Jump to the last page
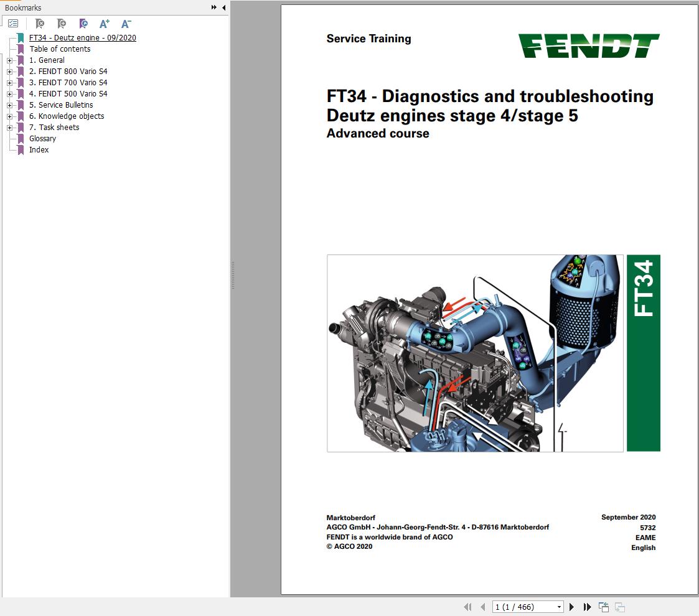699x616 pixels. (587, 607)
